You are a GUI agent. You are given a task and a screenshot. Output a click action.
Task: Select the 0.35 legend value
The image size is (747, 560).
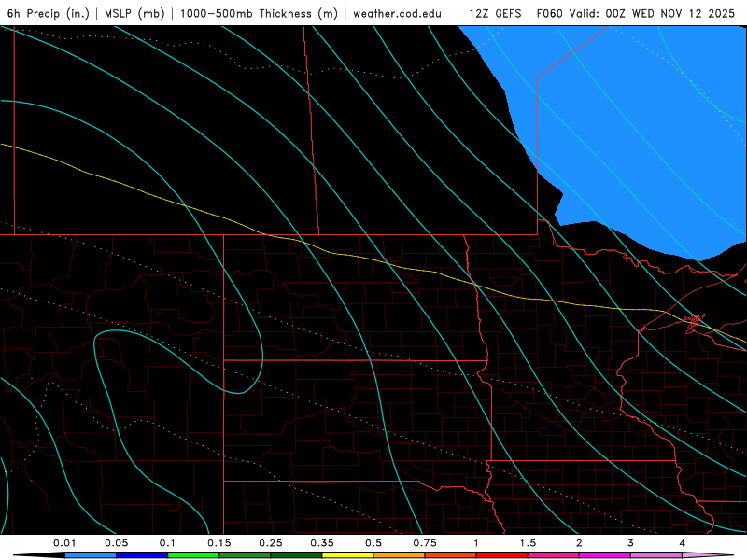pos(322,543)
